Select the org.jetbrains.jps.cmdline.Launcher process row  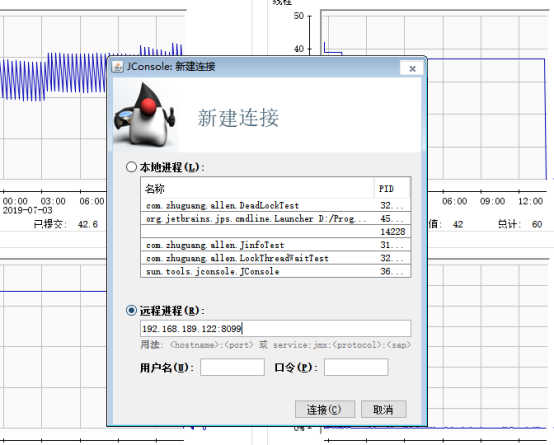tap(276, 218)
